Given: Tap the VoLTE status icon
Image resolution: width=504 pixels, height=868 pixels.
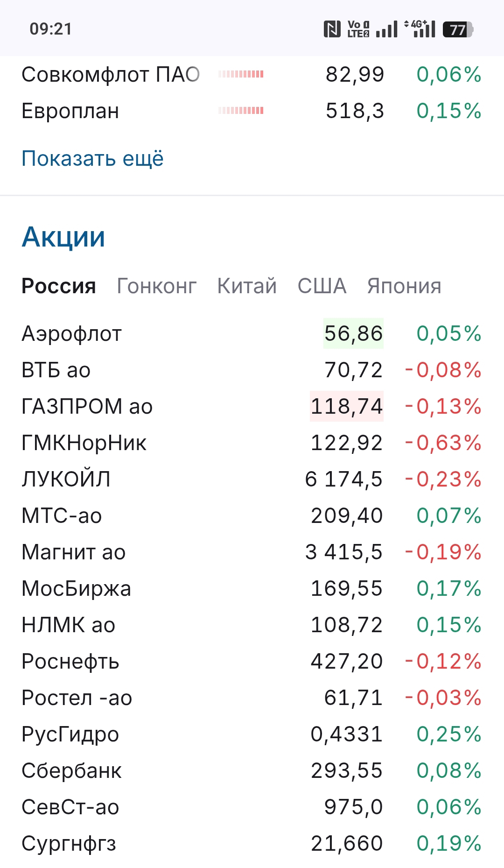Looking at the screenshot, I should pyautogui.click(x=358, y=29).
